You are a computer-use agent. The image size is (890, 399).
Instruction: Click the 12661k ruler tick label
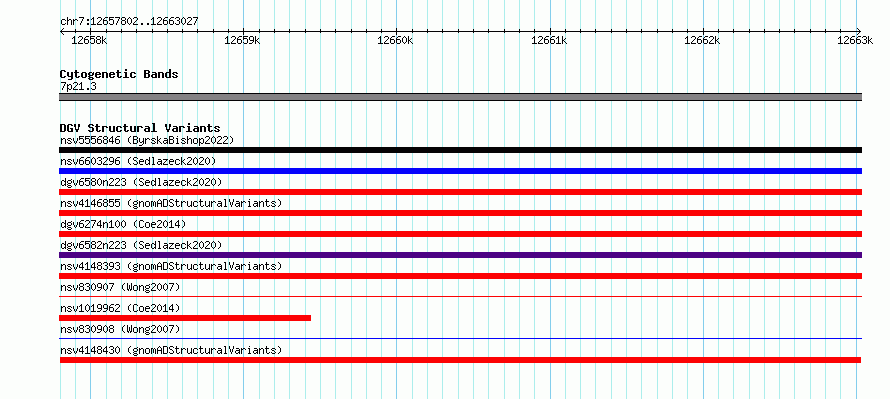tap(549, 40)
